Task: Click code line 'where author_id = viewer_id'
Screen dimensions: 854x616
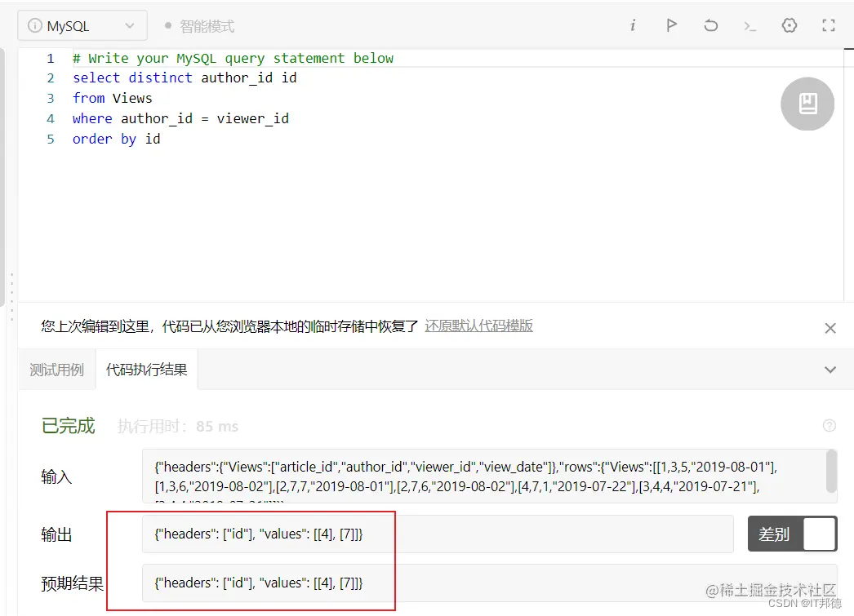Action: (x=180, y=118)
